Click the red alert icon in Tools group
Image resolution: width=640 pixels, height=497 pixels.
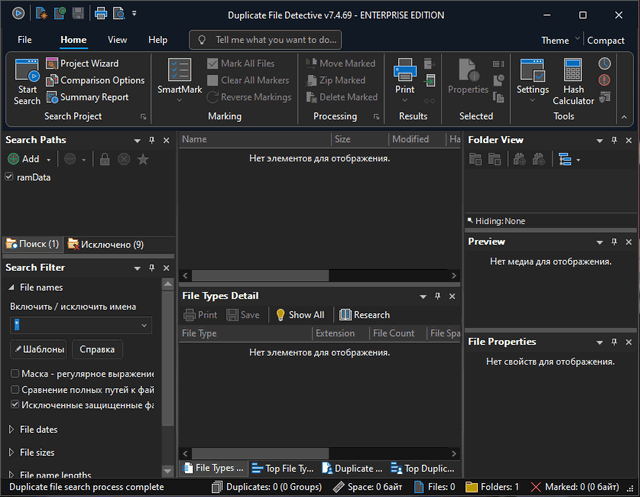click(x=604, y=80)
